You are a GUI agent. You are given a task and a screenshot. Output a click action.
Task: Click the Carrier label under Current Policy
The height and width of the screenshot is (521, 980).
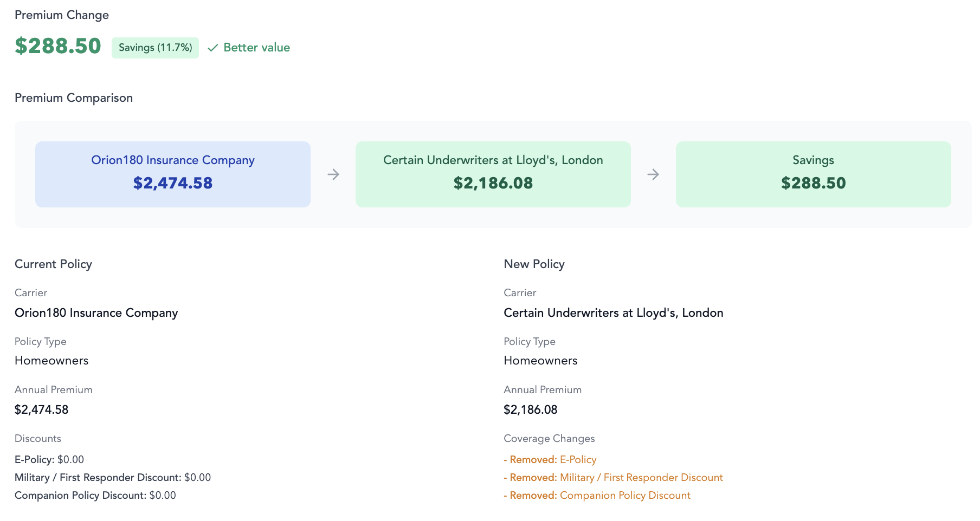click(x=31, y=293)
